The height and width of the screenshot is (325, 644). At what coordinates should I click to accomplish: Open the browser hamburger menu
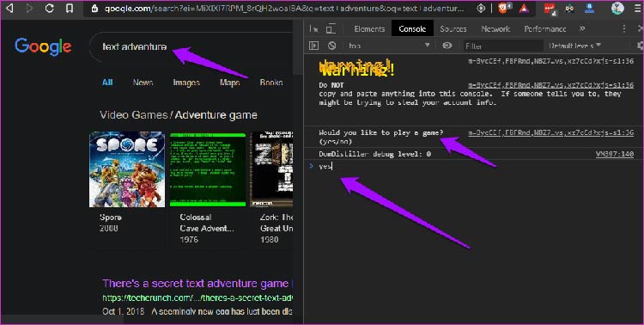click(638, 9)
